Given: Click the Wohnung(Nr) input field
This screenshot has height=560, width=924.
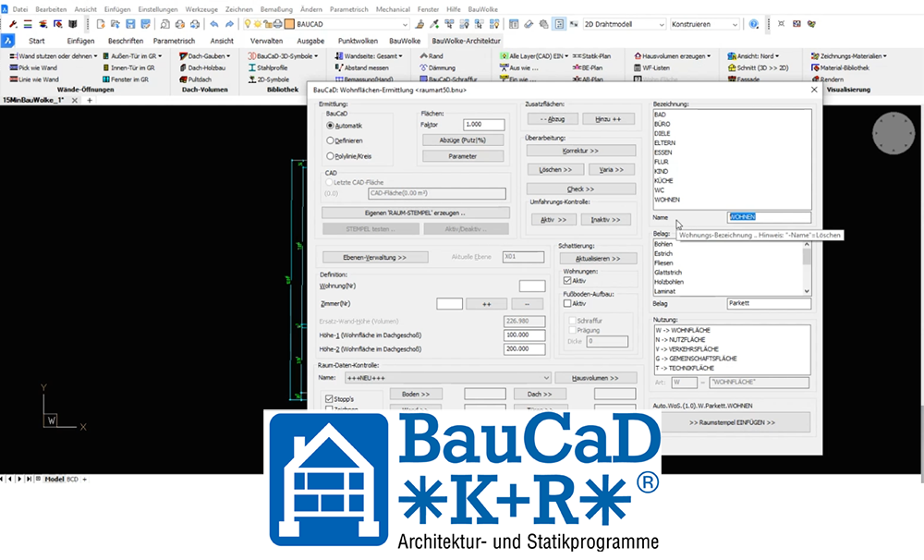Looking at the screenshot, I should pyautogui.click(x=532, y=286).
